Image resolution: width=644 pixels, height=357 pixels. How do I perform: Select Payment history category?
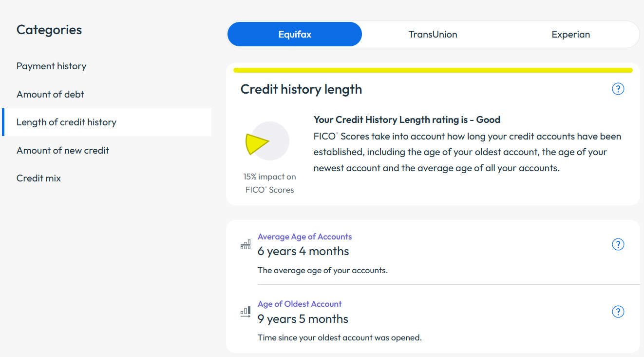point(51,66)
